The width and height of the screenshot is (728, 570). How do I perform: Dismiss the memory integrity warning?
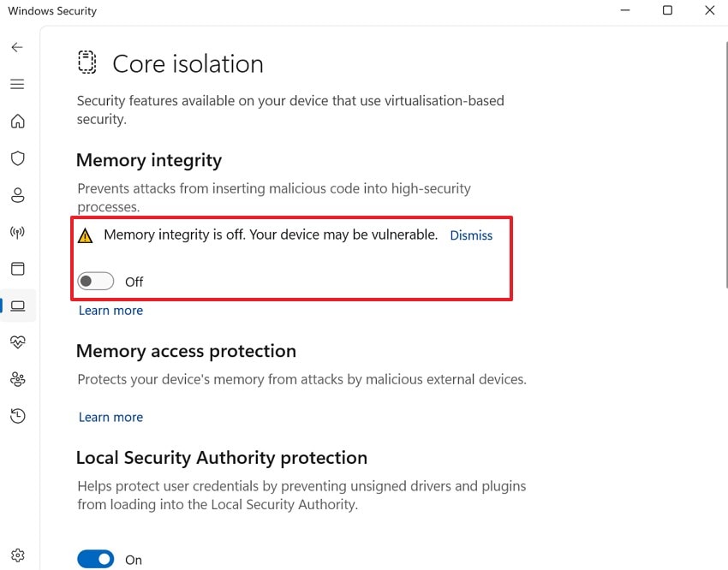(471, 235)
